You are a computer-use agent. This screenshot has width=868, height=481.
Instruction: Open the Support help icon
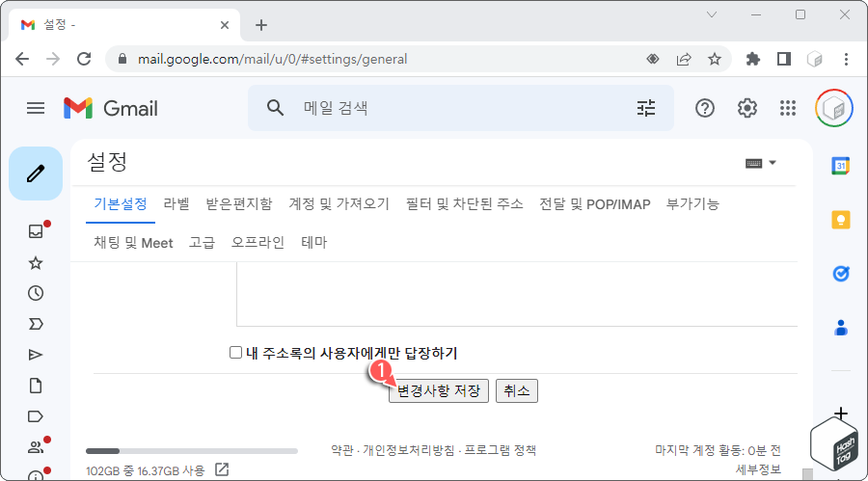705,108
